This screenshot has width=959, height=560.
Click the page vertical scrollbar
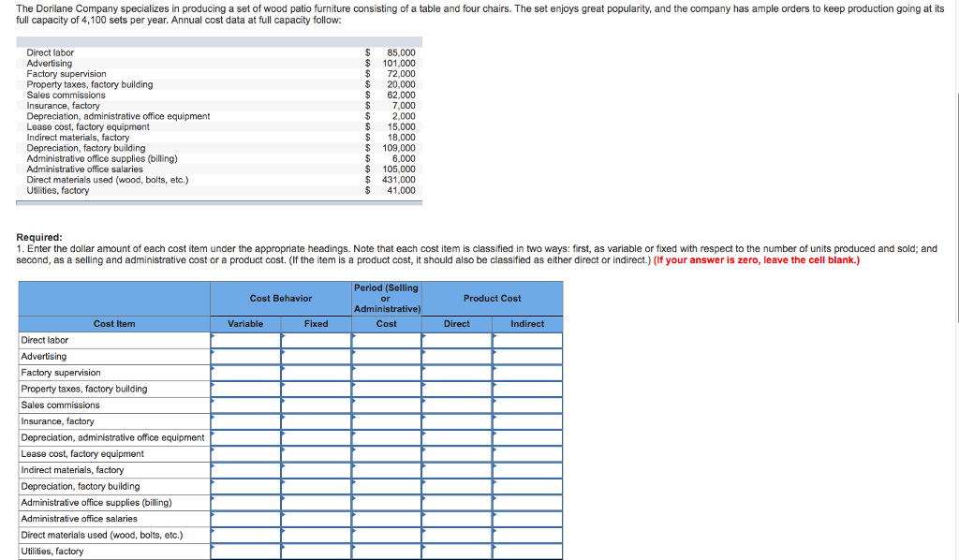click(x=956, y=208)
